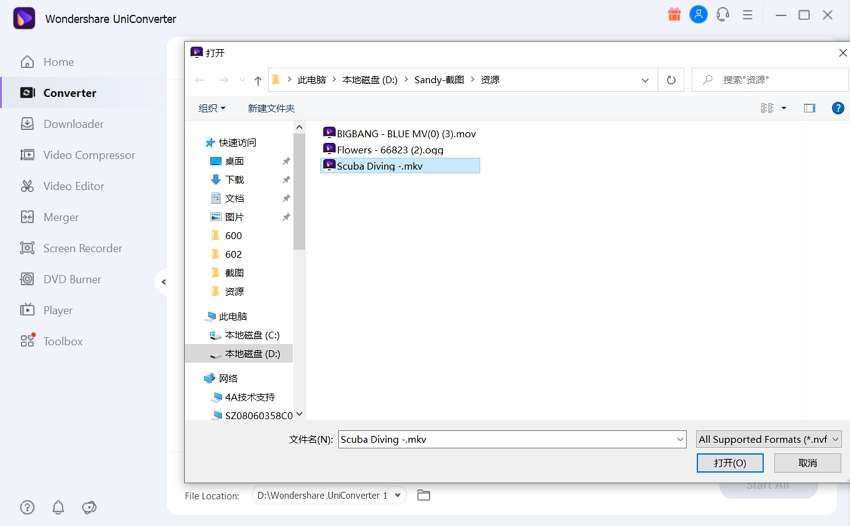Switch to the Merger section
Viewport: 850px width, 526px height.
pyautogui.click(x=49, y=217)
